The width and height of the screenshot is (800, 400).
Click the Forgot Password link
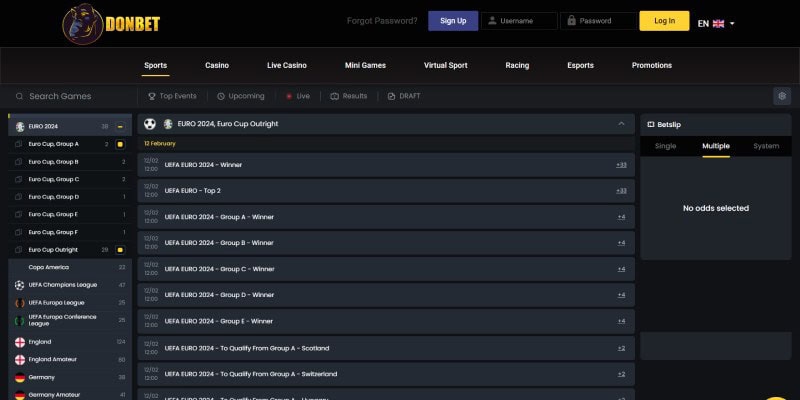[384, 21]
